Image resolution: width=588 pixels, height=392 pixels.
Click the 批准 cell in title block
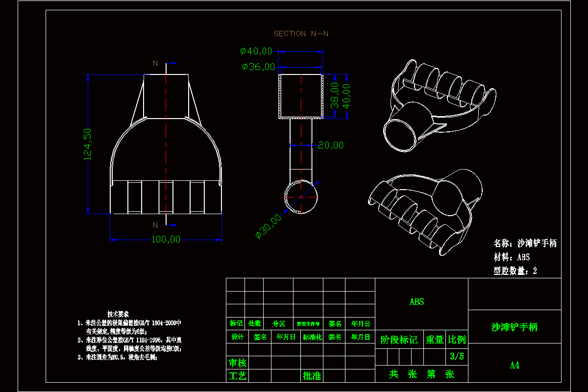tap(312, 376)
